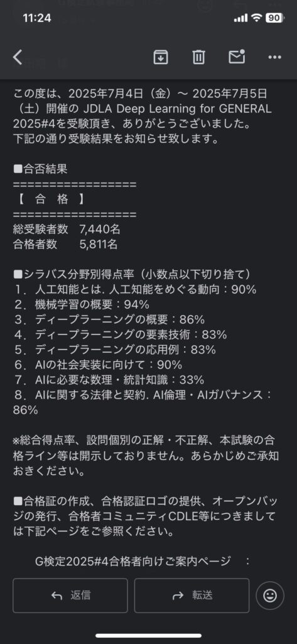
Task: Tap the 転送 forward button
Action: (x=192, y=596)
